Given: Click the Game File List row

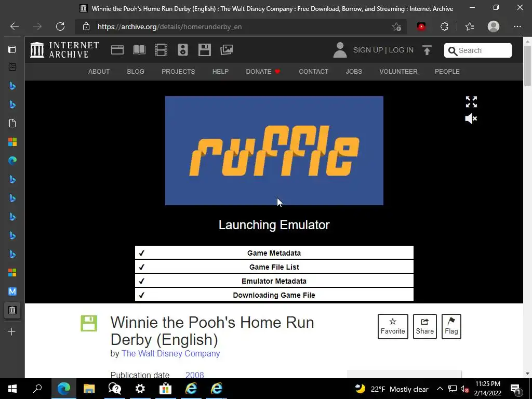Looking at the screenshot, I should coord(274,267).
